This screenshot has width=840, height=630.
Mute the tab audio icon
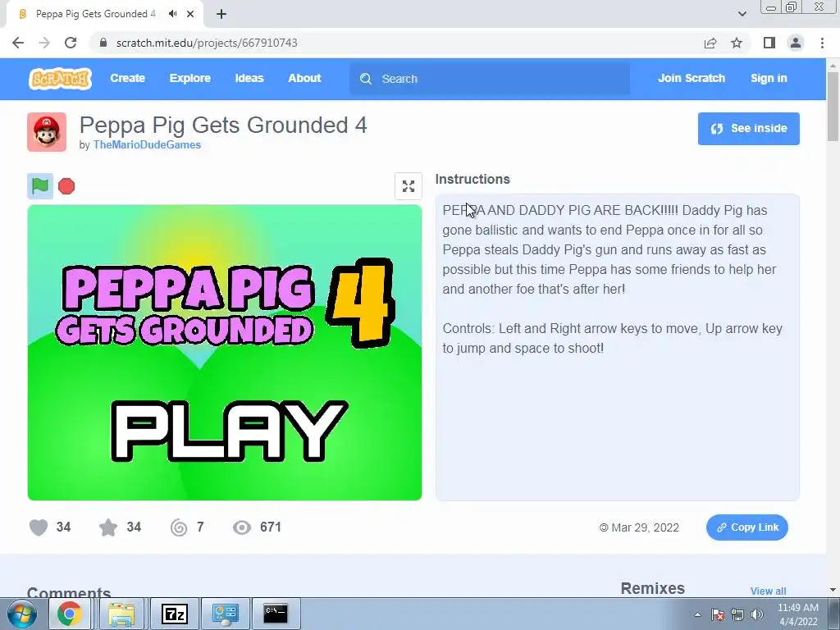172,14
